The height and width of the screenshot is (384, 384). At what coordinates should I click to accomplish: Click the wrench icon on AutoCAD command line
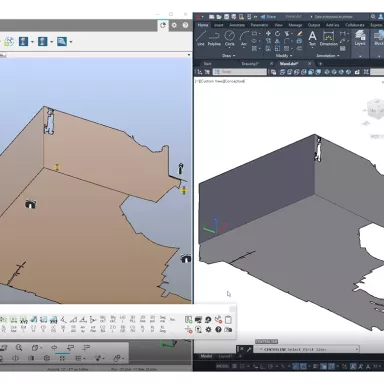[249, 349]
